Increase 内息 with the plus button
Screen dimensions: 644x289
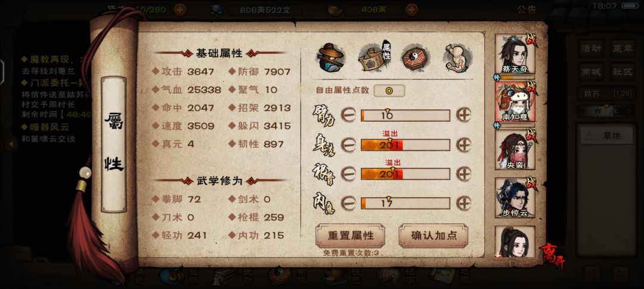464,203
